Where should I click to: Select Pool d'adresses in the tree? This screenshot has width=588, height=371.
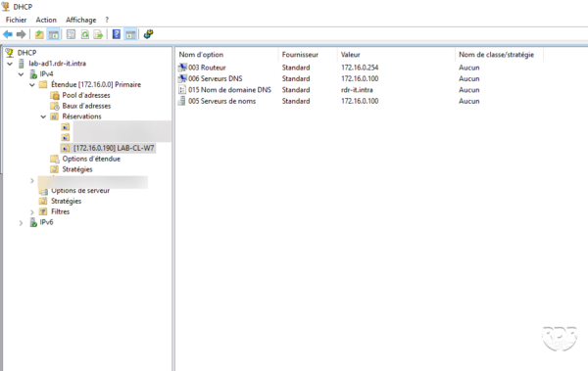[x=86, y=95]
